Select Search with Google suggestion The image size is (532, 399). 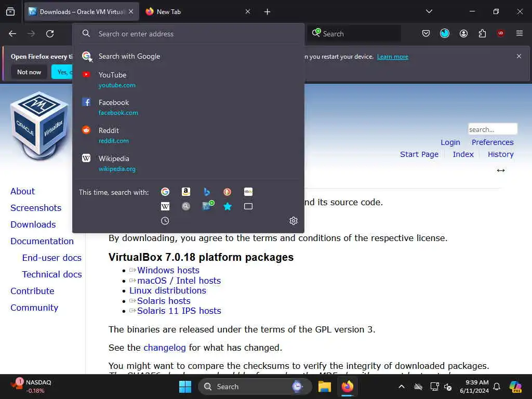tap(188, 56)
